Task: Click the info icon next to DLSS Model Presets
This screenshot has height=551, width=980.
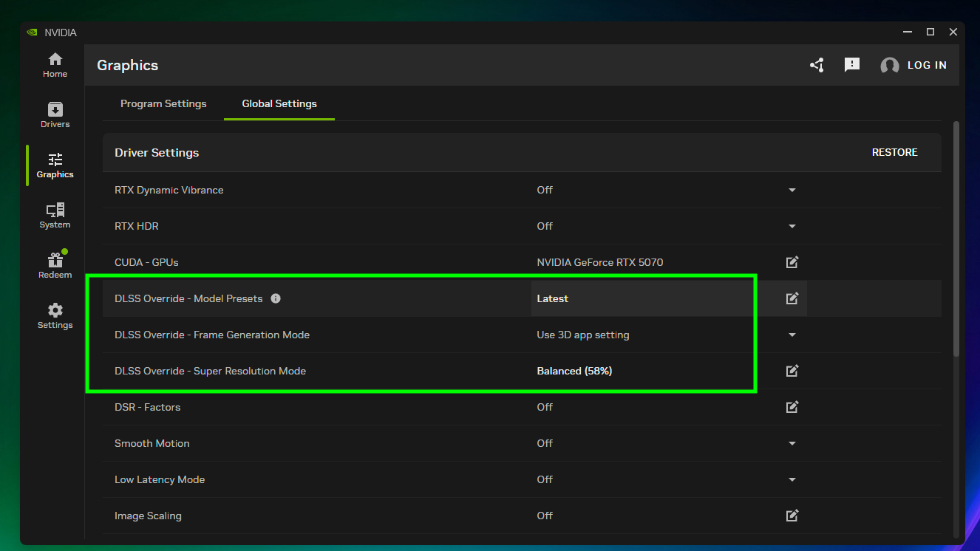Action: (276, 298)
